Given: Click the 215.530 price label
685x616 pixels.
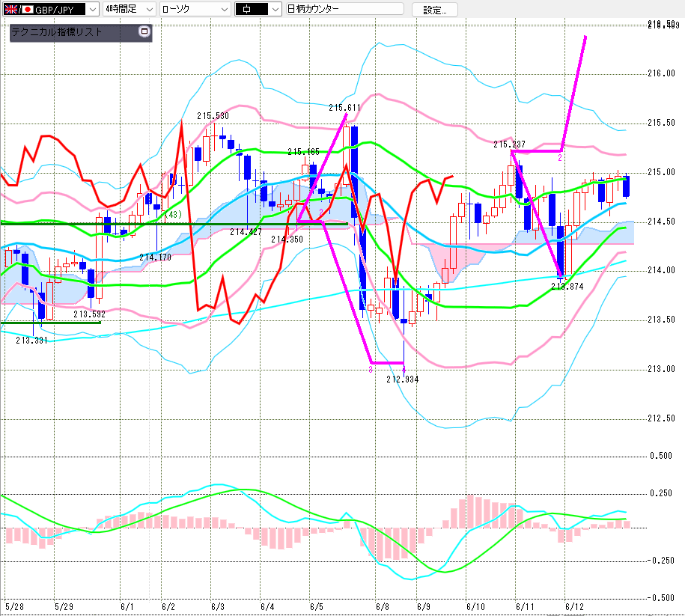Looking at the screenshot, I should [x=213, y=116].
